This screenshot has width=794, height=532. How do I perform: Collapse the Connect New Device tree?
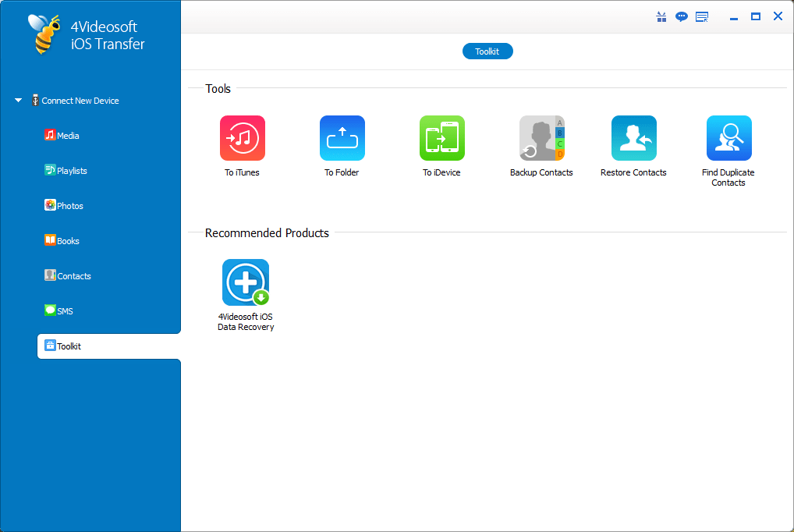click(17, 100)
